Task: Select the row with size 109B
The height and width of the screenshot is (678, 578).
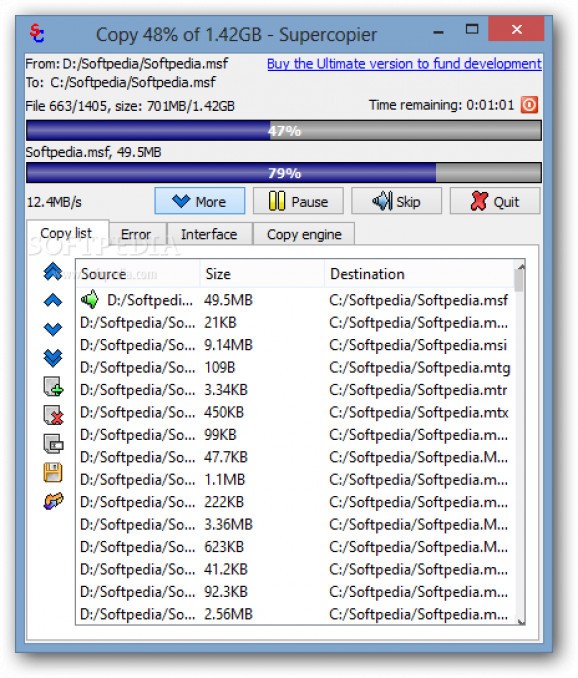Action: pyautogui.click(x=295, y=368)
